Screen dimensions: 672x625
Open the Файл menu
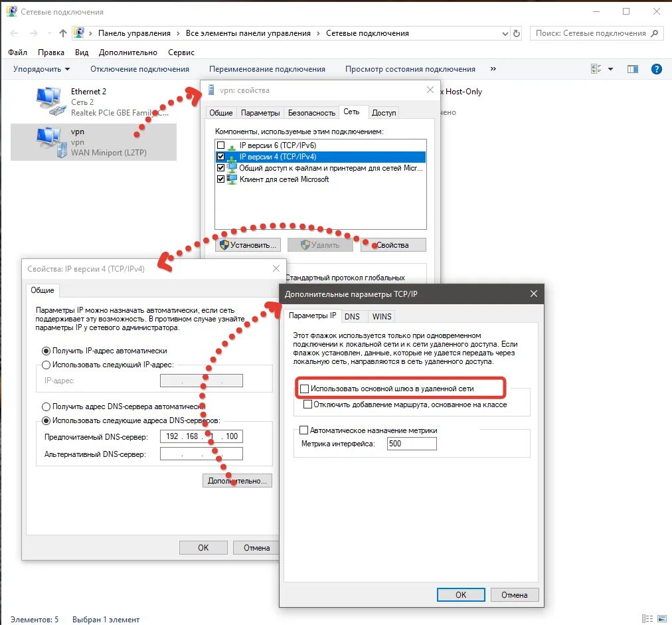17,52
